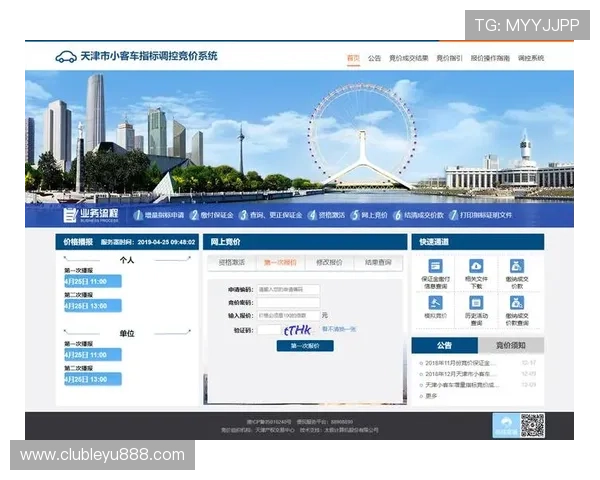Image resolution: width=600 pixels, height=480 pixels.
Task: Switch to the 修改报价 tab
Action: [329, 262]
